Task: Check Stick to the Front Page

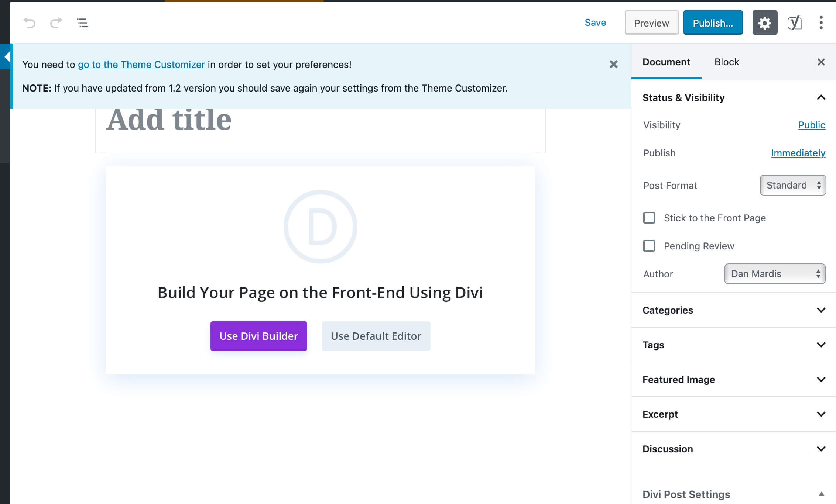Action: (x=649, y=218)
